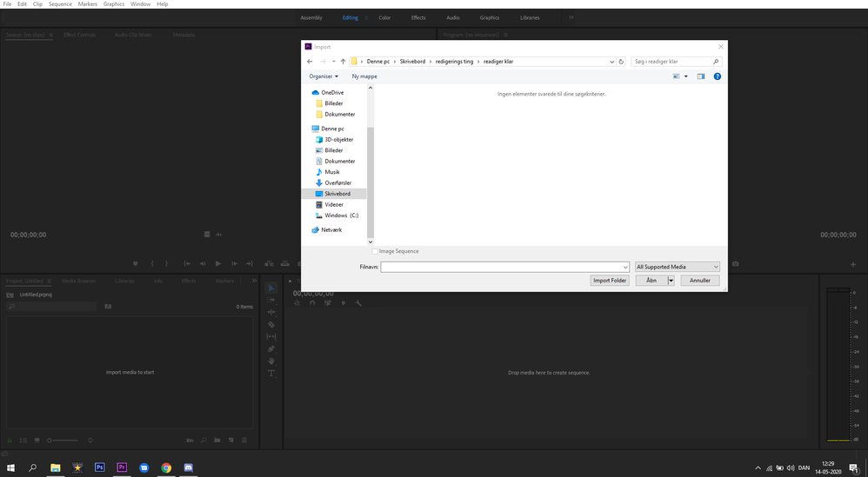The width and height of the screenshot is (868, 477).
Task: Toggle preview pane in Import dialog
Action: (701, 76)
